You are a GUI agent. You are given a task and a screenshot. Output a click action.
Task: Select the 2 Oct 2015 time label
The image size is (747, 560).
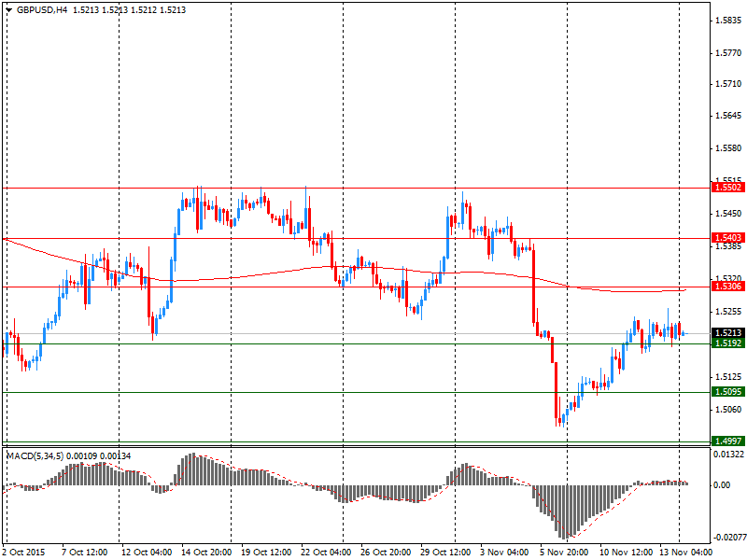pos(24,553)
